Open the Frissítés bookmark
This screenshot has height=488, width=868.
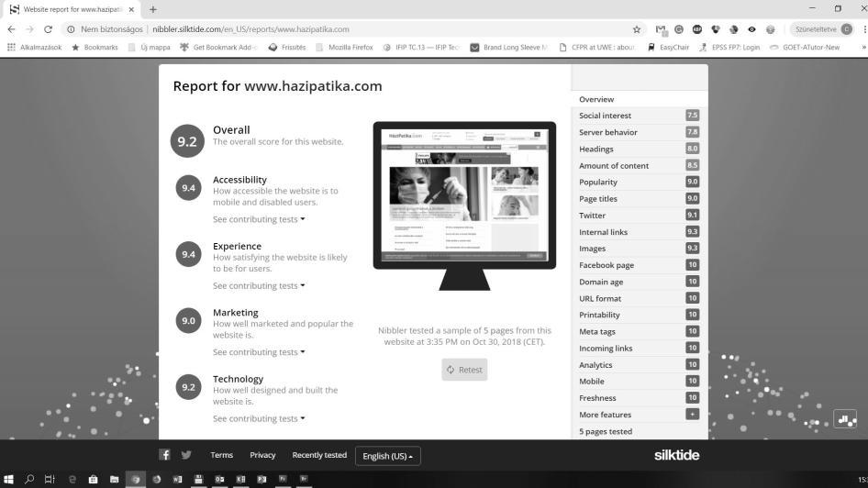click(x=287, y=48)
